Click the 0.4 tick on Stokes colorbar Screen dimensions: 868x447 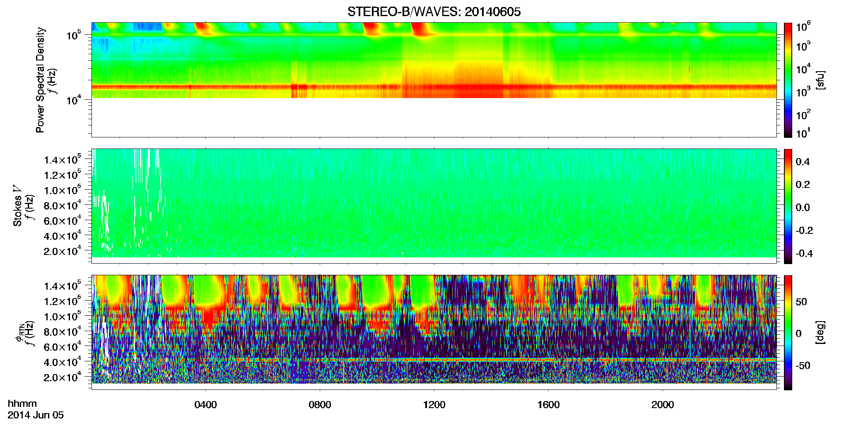[803, 162]
